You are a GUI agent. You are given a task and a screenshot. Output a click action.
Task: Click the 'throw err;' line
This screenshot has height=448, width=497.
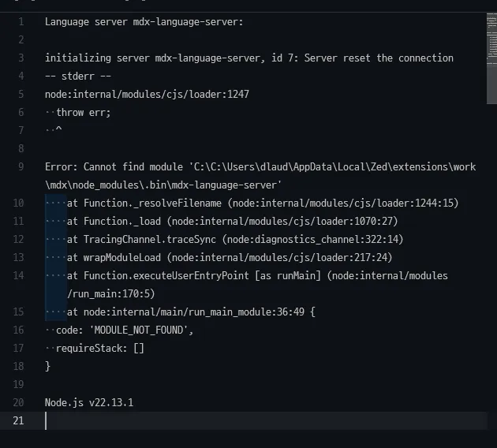tap(83, 112)
